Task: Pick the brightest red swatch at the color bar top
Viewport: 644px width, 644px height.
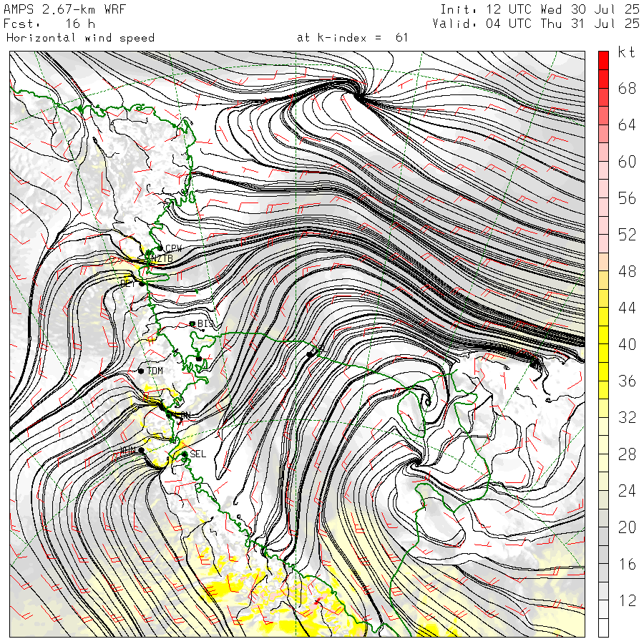Action: [x=603, y=60]
